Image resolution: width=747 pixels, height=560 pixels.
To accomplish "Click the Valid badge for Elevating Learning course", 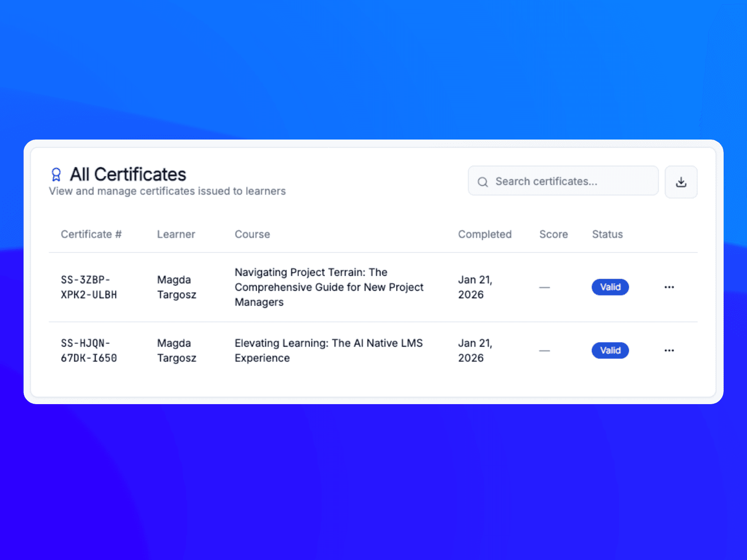I will click(x=610, y=350).
